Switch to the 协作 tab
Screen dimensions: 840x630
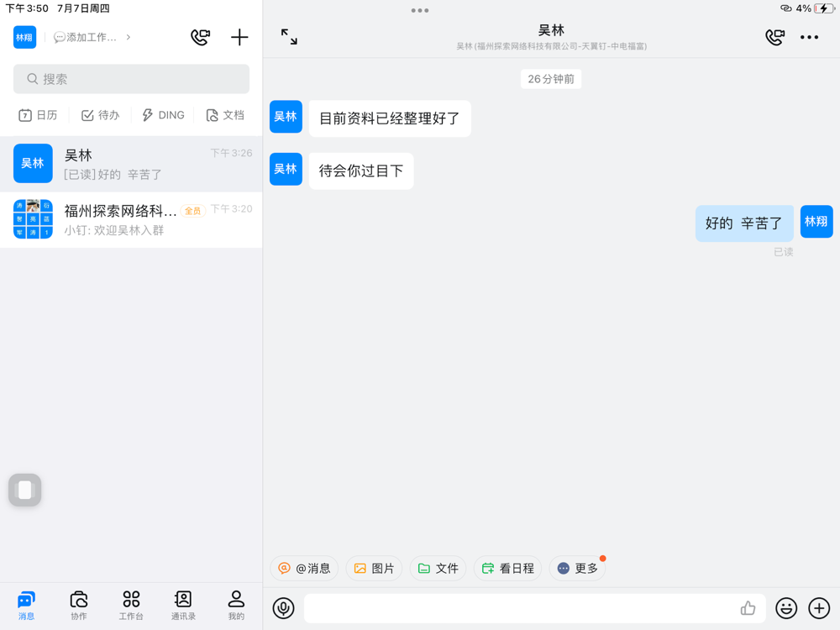coord(79,606)
